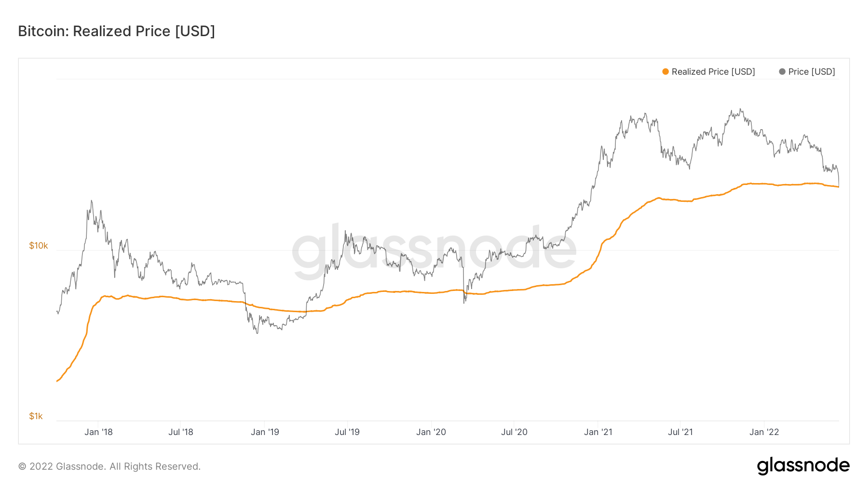Click the Jul '19 x-axis tick label
868x488 pixels.
(x=347, y=432)
